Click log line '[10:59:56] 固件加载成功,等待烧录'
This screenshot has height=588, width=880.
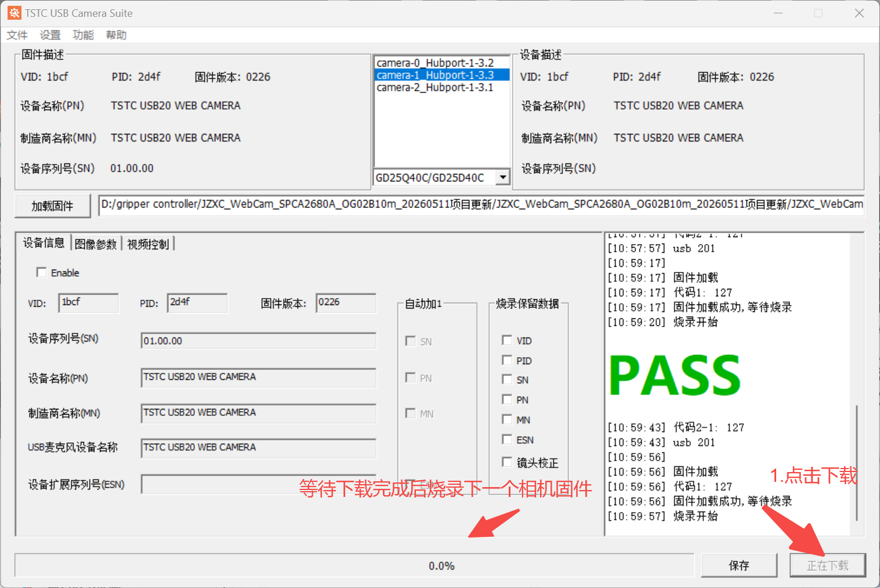tap(700, 501)
